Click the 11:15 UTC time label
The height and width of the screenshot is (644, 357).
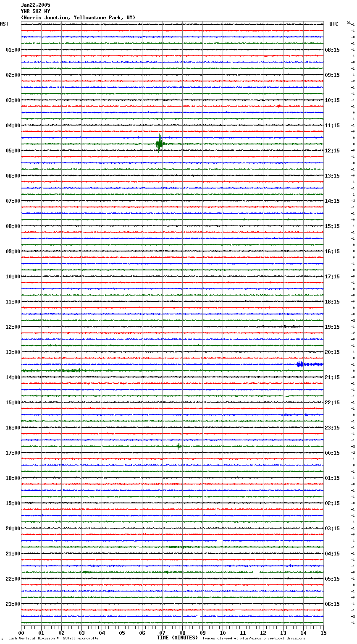coord(332,126)
